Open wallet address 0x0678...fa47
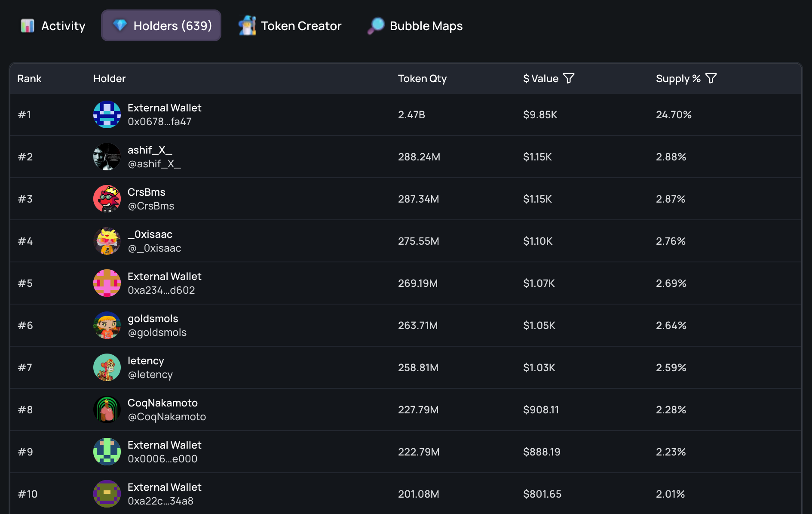Image resolution: width=812 pixels, height=514 pixels. click(159, 122)
